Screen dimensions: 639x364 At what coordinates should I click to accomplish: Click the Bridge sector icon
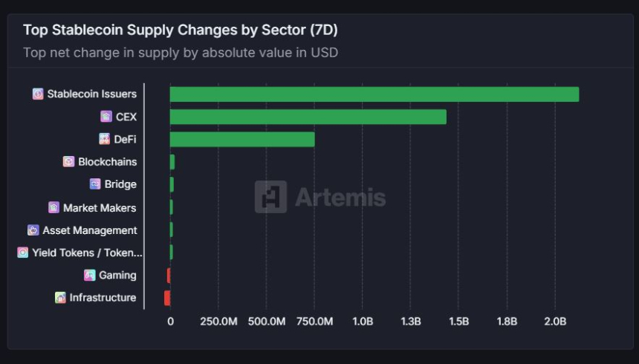tap(95, 183)
